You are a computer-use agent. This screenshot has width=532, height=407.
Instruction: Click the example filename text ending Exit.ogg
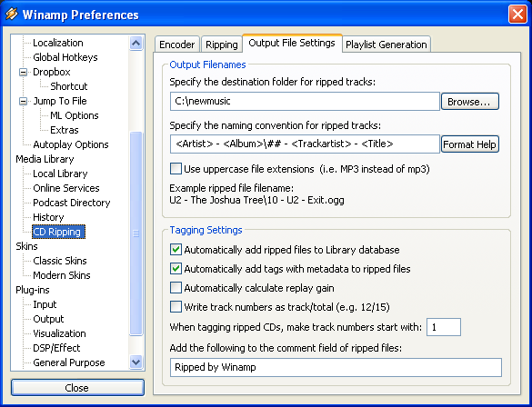(x=256, y=200)
